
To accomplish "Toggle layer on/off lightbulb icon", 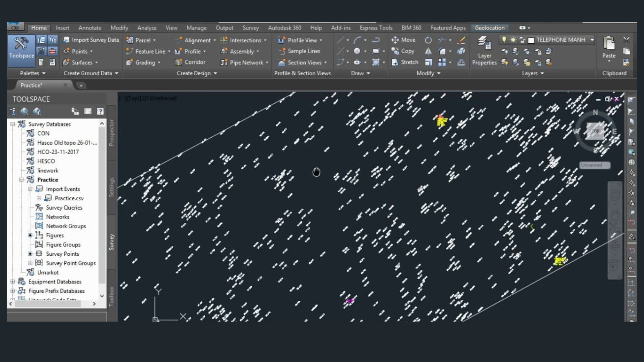I will point(504,40).
